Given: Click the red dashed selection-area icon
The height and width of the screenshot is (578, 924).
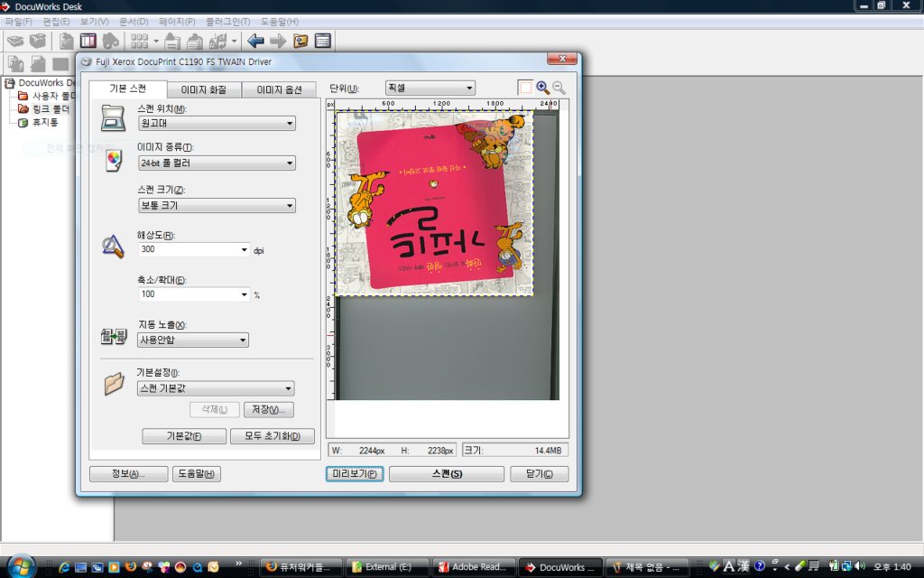Looking at the screenshot, I should click(x=525, y=88).
